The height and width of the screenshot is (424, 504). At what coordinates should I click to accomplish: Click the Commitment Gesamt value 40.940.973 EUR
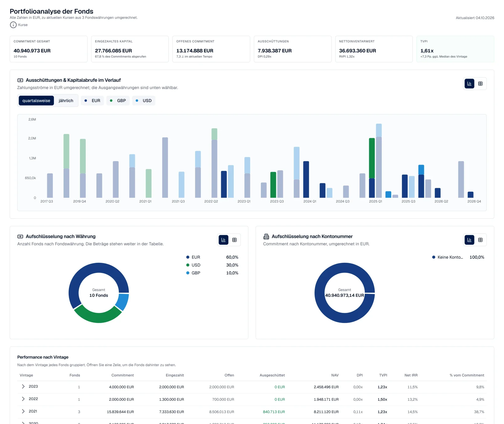(x=32, y=51)
